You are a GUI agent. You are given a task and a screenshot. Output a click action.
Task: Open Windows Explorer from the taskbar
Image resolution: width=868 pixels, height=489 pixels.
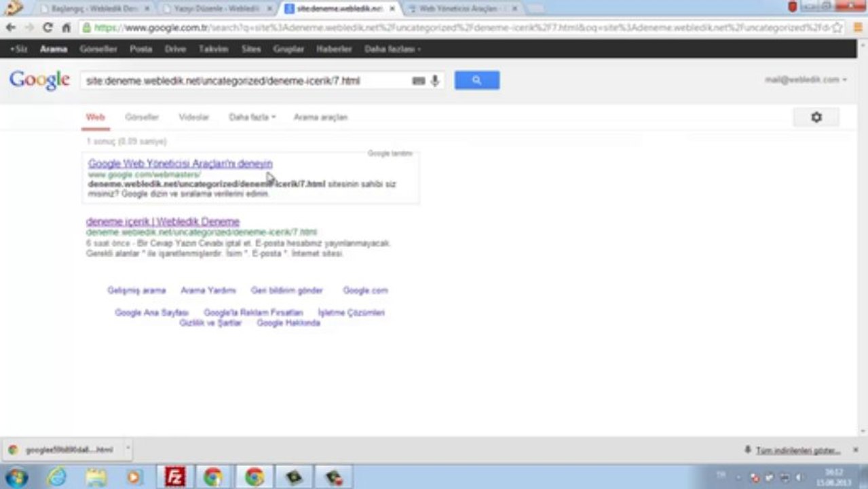click(x=96, y=477)
